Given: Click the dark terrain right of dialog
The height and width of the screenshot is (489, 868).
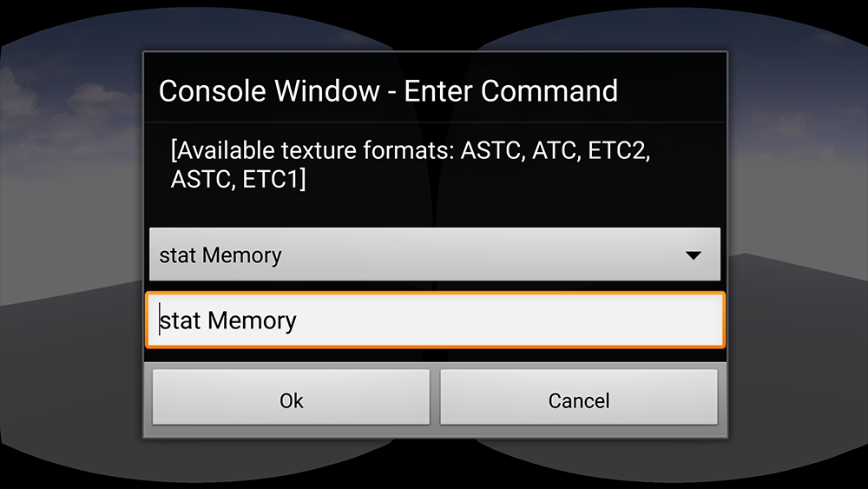Looking at the screenshot, I should tap(797, 343).
